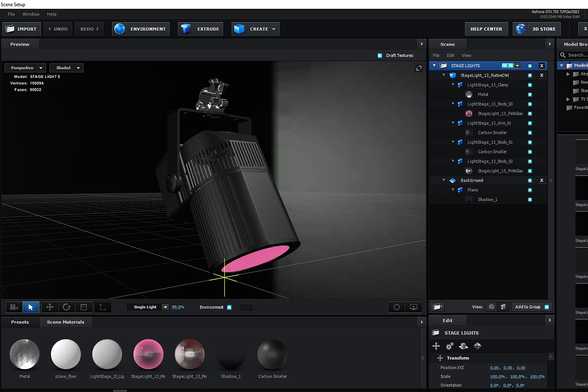The height and width of the screenshot is (392, 588).
Task: Select the camera view tool
Action: tap(14, 307)
